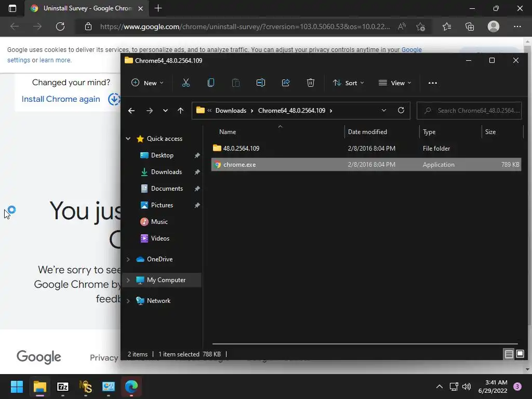Image resolution: width=532 pixels, height=399 pixels.
Task: Go up one folder level in Explorer
Action: (180, 111)
